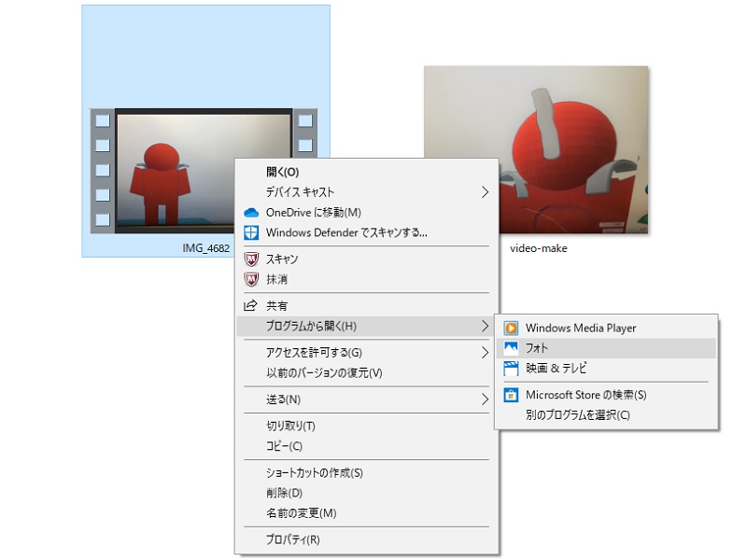Choose 以前のバージョンの復元(V)
Viewport: 747px width, 560px height.
[367, 372]
